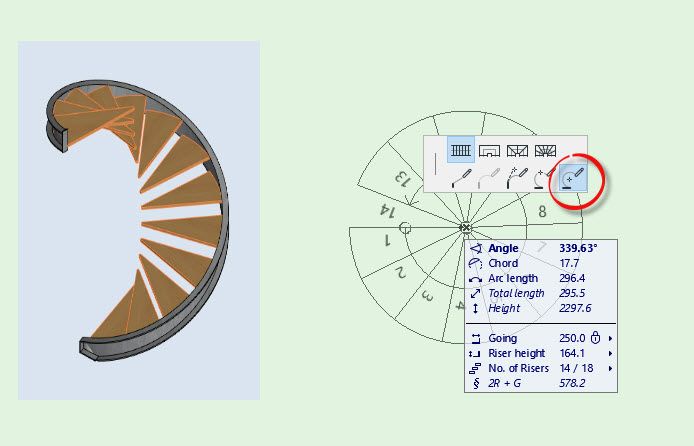Click tread number 1 in plan
This screenshot has height=446, width=694.
click(387, 241)
